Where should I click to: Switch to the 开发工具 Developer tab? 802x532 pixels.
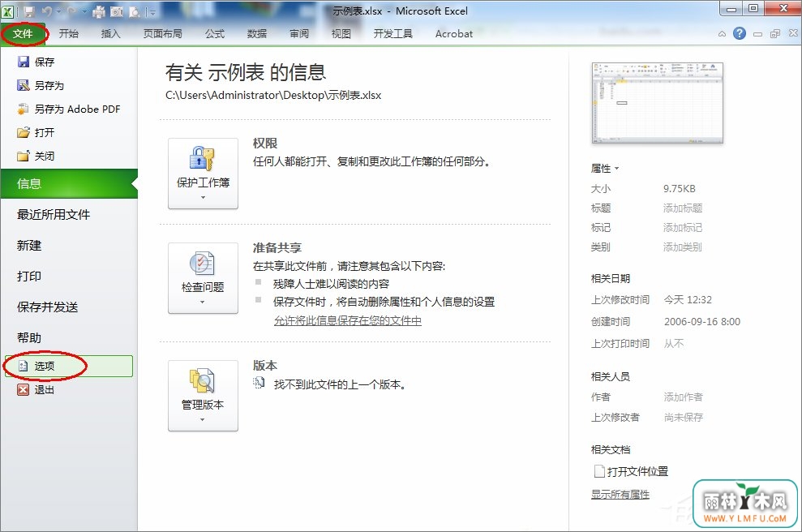click(392, 34)
